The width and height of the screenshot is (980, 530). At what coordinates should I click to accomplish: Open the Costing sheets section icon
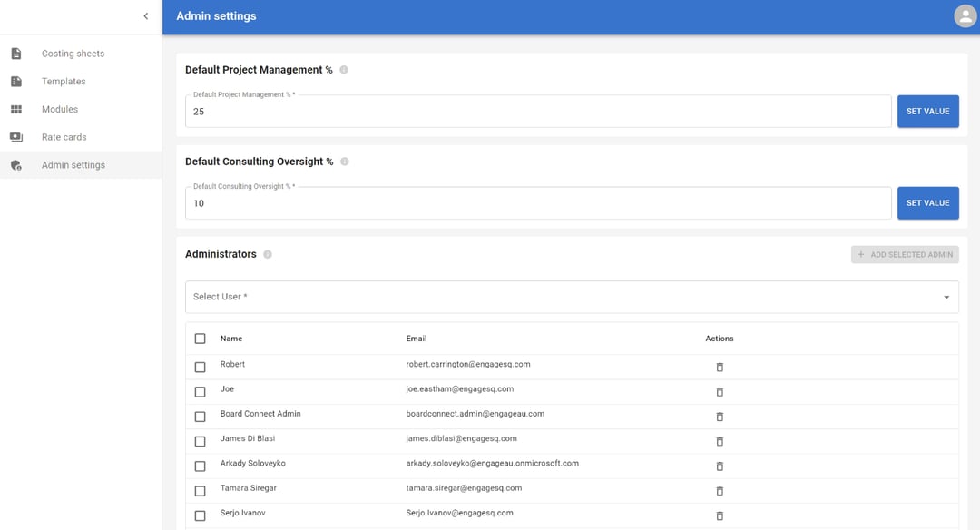pos(15,53)
